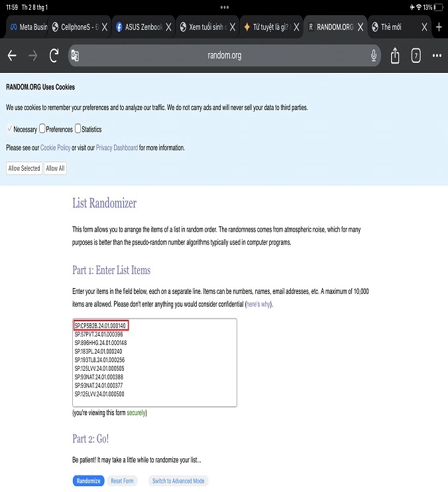Switch to Advanced Mode
The width and height of the screenshot is (448, 492).
[178, 481]
